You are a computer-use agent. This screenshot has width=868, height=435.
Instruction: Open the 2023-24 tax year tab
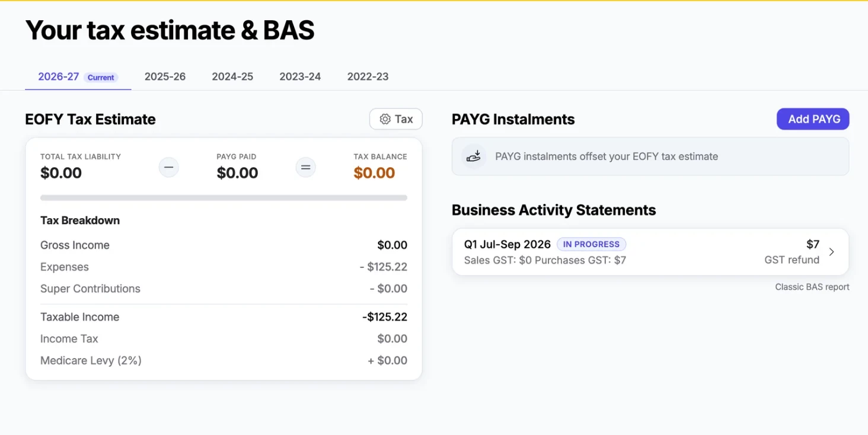(300, 76)
